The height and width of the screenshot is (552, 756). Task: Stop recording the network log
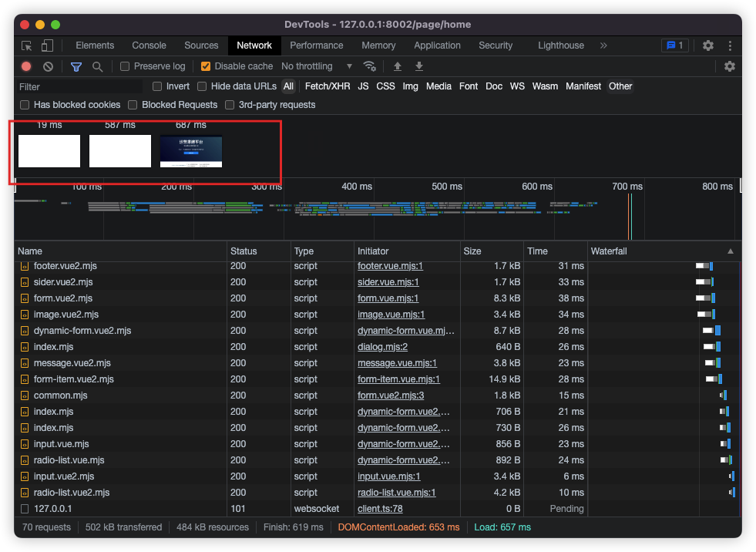26,67
